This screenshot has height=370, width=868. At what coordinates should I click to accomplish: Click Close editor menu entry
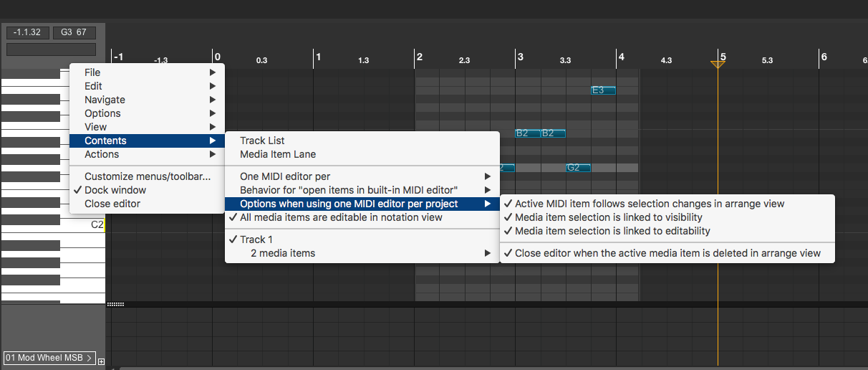click(x=112, y=204)
